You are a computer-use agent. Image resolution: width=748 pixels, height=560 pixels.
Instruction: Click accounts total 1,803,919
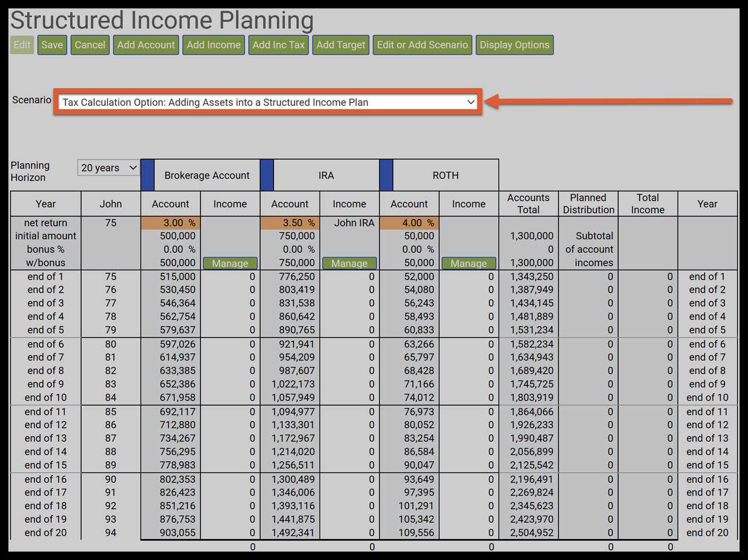pyautogui.click(x=532, y=397)
